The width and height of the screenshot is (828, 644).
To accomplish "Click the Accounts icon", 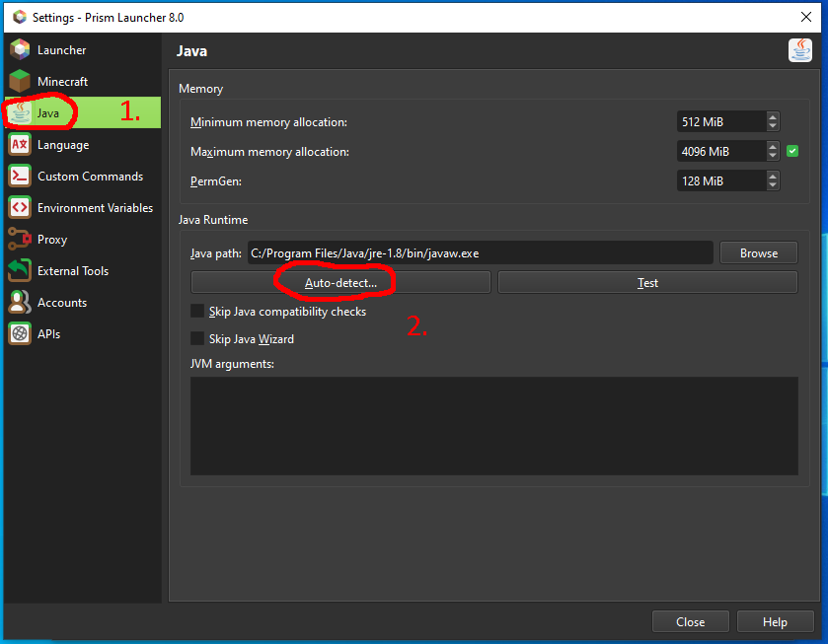I will [x=20, y=303].
